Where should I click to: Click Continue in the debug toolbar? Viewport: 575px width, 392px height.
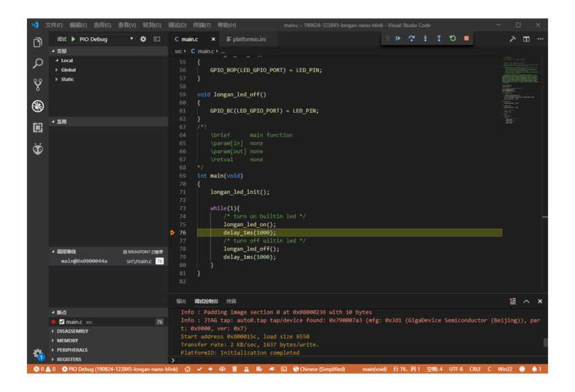[x=398, y=39]
